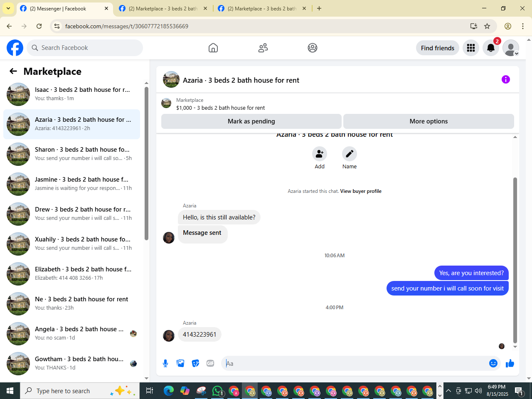Open WhatsApp from the taskbar

pyautogui.click(x=217, y=391)
